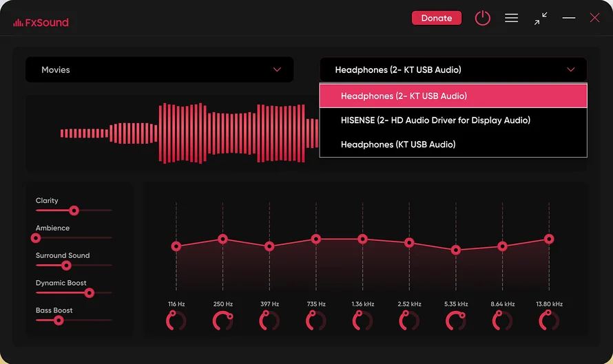Collapse the Headphones output device dropdown
The height and width of the screenshot is (364, 613).
tap(453, 69)
